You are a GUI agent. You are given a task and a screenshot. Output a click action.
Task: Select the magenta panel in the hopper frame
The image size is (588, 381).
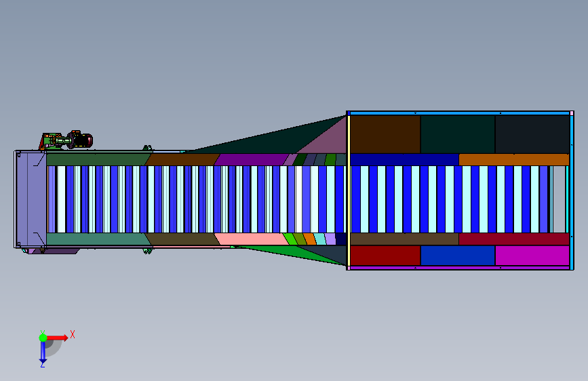click(x=532, y=256)
